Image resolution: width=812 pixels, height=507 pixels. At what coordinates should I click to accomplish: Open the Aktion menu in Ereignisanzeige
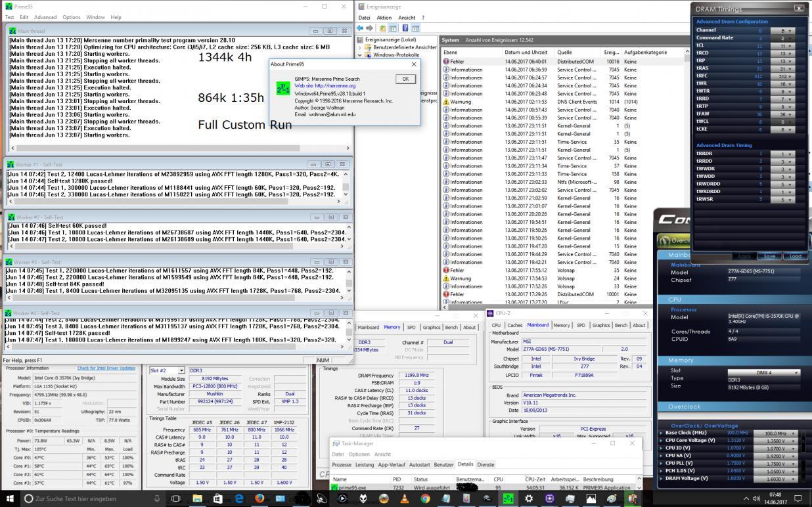tap(384, 17)
